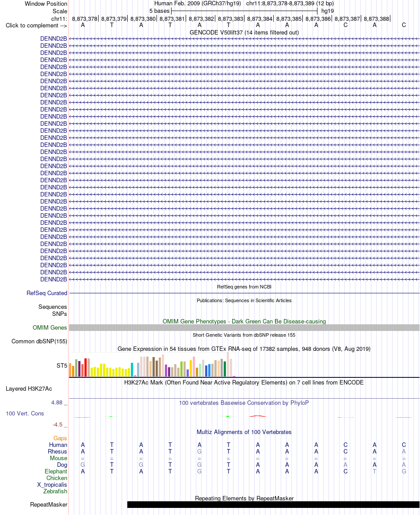Click the Mouse alignment row label

58,458
